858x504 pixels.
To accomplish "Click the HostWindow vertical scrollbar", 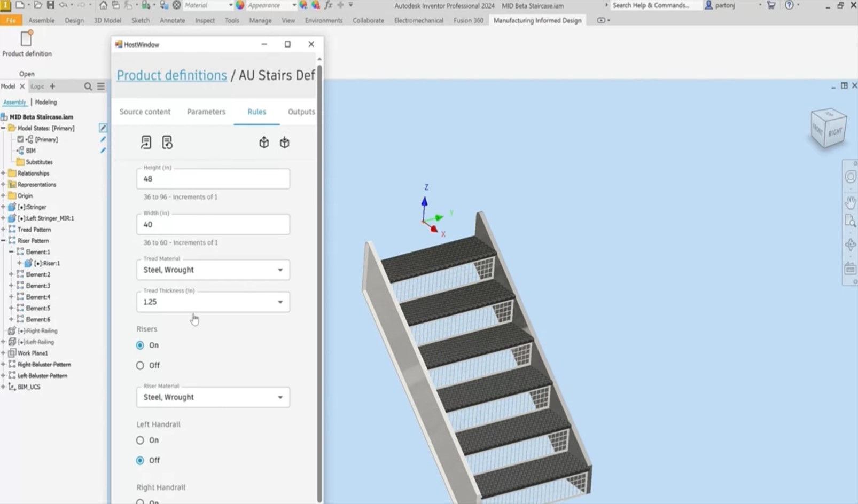I will (x=319, y=283).
